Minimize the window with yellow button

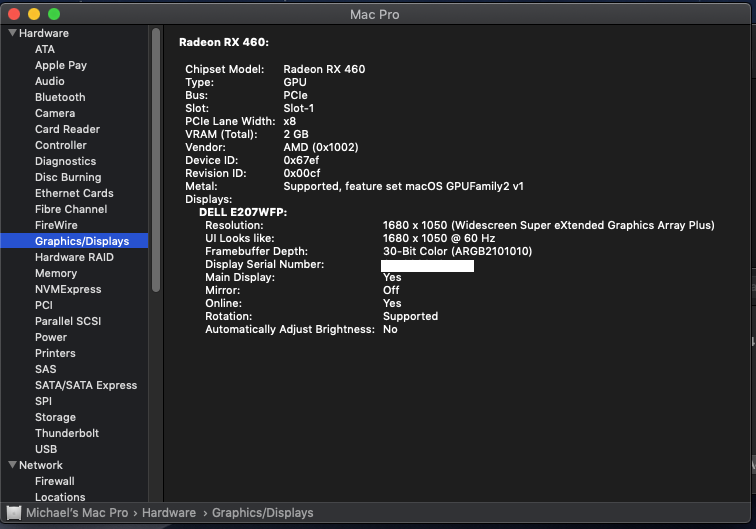(x=34, y=14)
